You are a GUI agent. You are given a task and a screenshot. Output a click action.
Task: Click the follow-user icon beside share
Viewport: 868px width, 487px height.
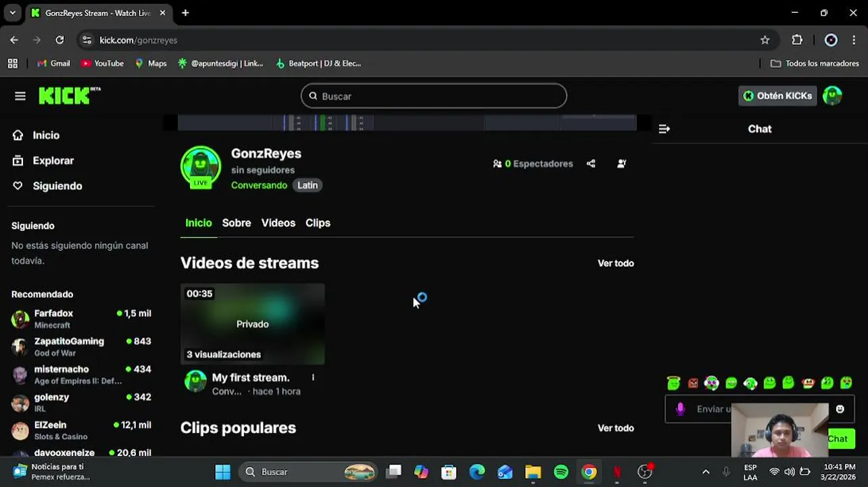621,164
